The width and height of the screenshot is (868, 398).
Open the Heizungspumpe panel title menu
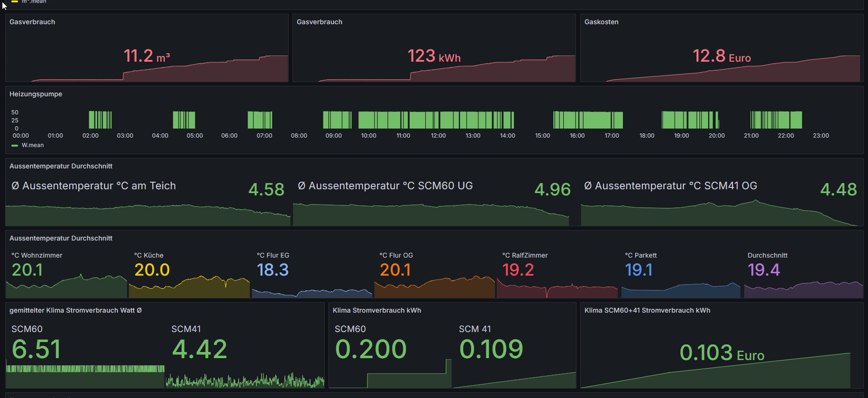(36, 94)
